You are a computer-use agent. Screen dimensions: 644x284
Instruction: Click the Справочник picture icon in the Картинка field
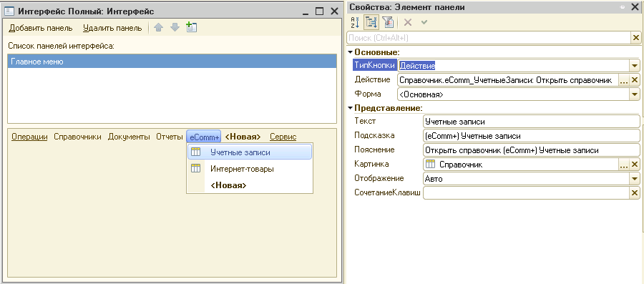431,165
